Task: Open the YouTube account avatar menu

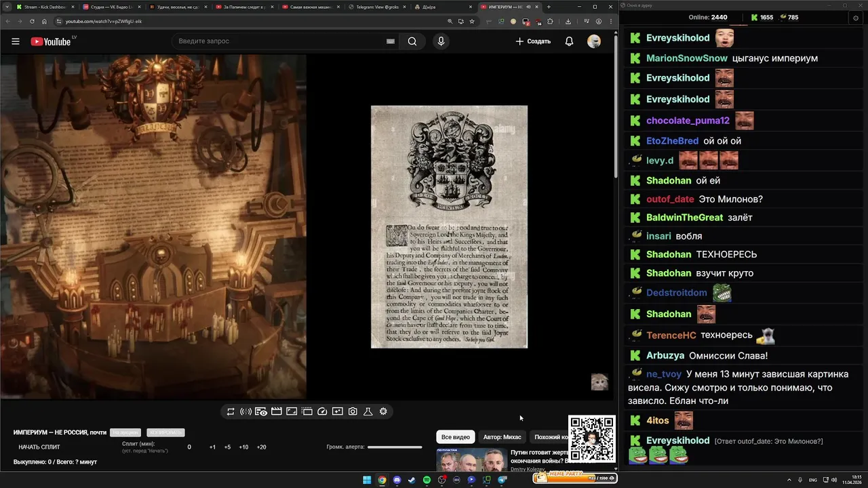Action: click(x=594, y=41)
